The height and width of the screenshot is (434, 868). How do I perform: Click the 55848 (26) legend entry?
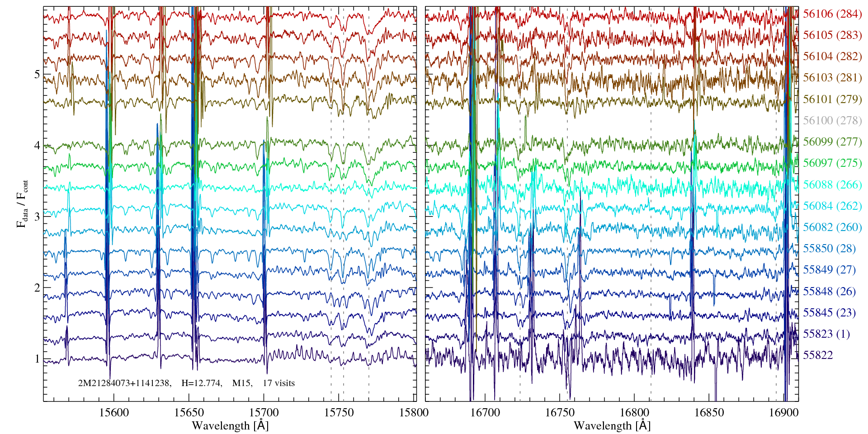click(829, 292)
